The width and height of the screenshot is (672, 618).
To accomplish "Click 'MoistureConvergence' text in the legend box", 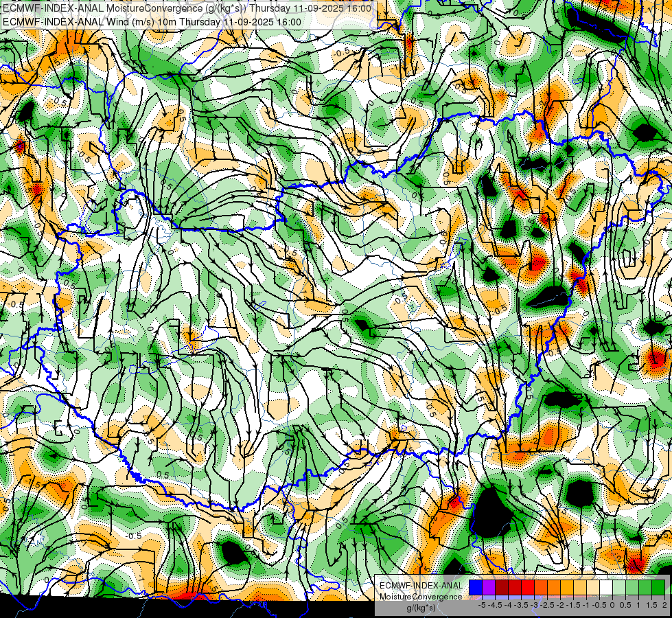I will click(x=421, y=597).
